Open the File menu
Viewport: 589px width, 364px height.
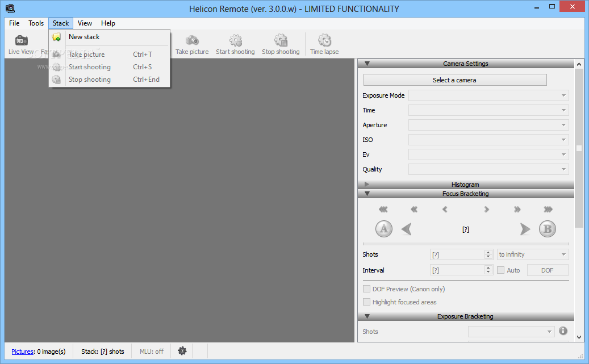14,23
